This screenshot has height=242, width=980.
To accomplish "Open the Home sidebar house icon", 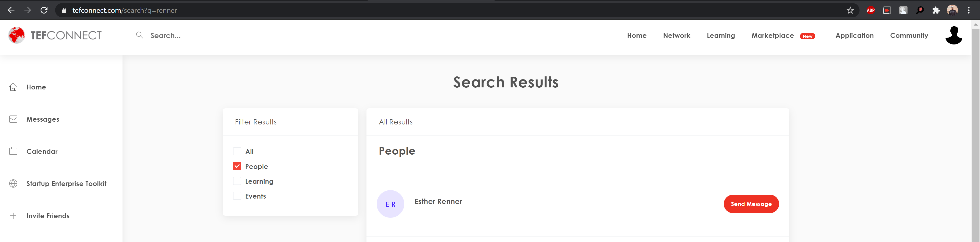I will [x=13, y=87].
